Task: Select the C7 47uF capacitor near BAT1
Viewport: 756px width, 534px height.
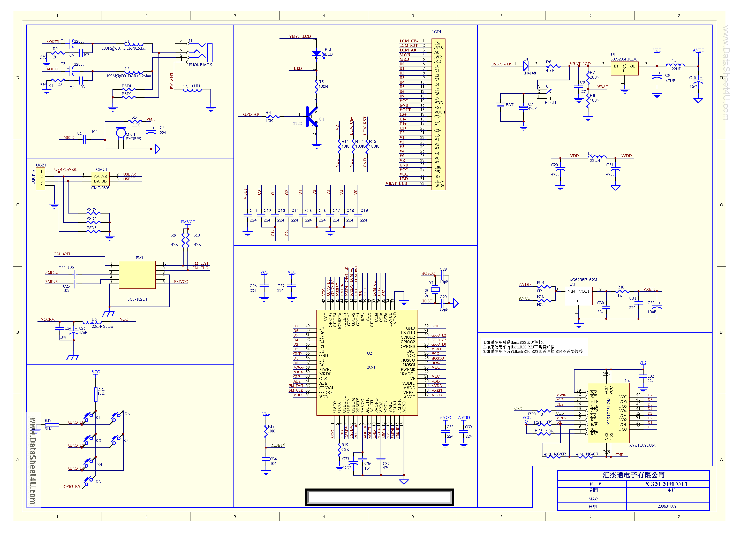Action: tap(523, 107)
